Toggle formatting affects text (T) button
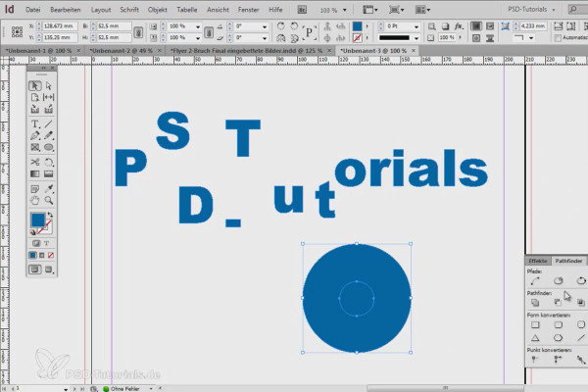Viewport: 588px width, 392px height. pos(46,243)
